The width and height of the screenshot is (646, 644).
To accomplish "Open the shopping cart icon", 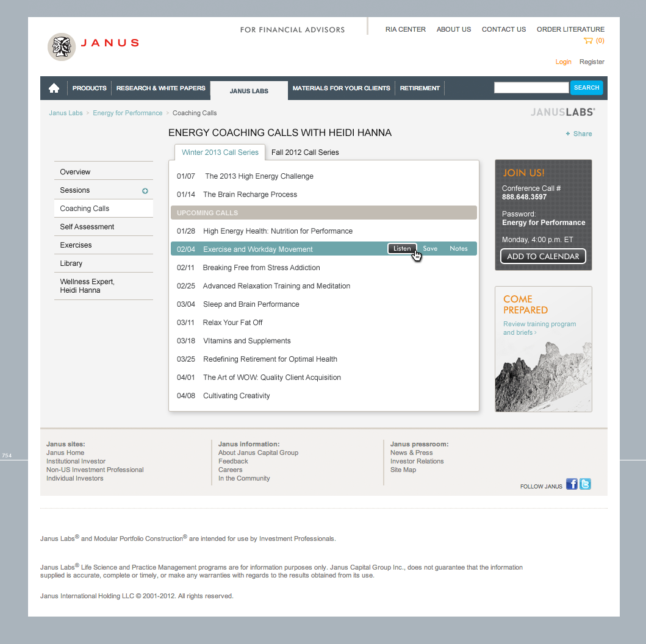I will pyautogui.click(x=588, y=41).
